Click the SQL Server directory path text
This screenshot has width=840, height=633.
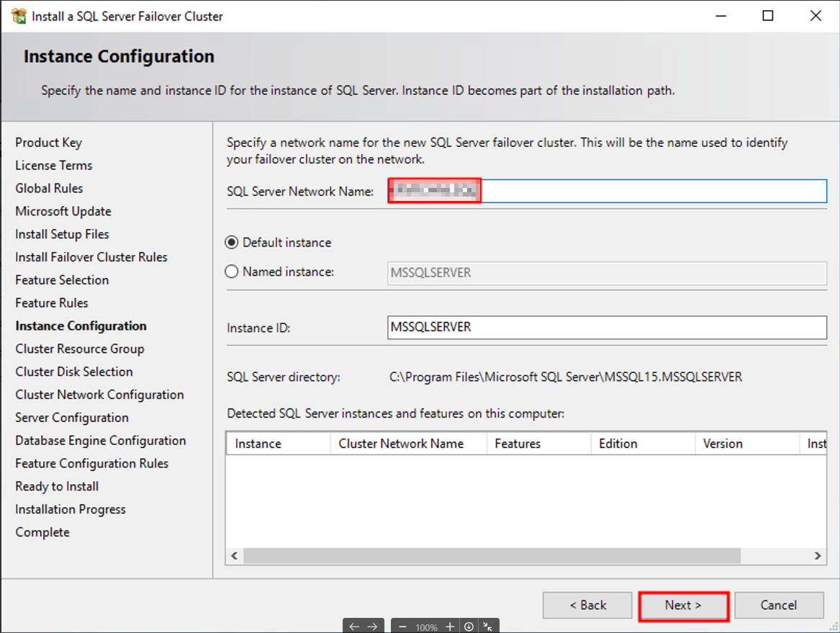[566, 377]
